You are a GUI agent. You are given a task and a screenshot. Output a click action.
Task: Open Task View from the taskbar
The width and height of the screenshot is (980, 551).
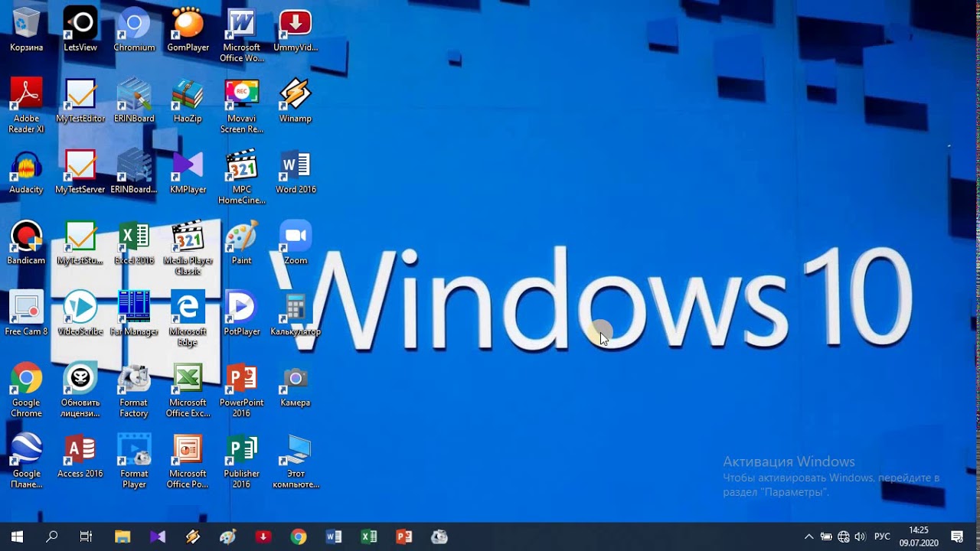(x=86, y=536)
